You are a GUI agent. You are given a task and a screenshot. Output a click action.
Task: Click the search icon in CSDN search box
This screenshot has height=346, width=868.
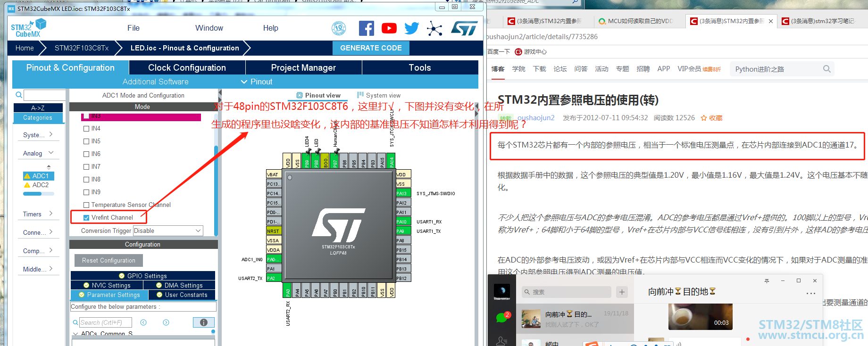pyautogui.click(x=826, y=69)
